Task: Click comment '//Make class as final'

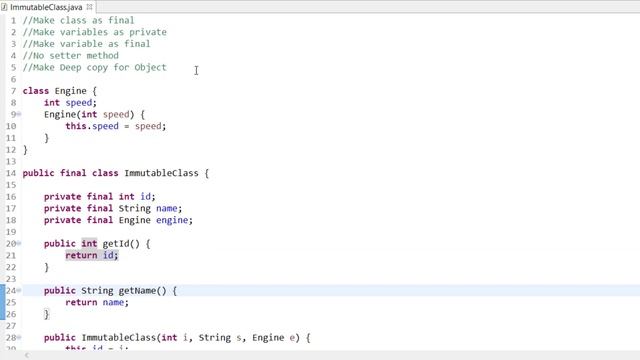Action: pos(78,20)
